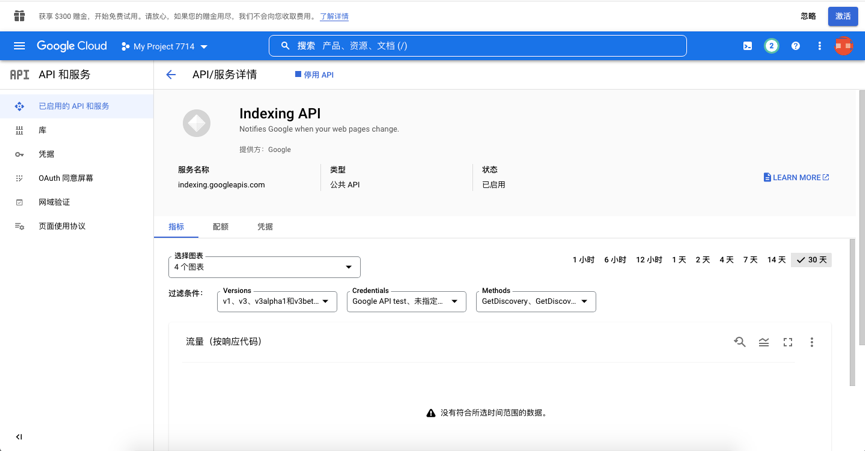Select the 4 天 time range

[726, 260]
